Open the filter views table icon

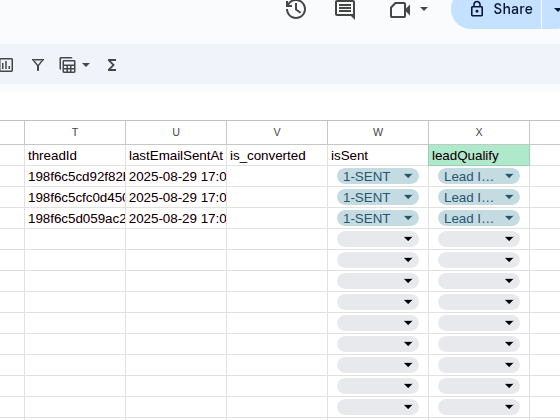click(x=68, y=65)
